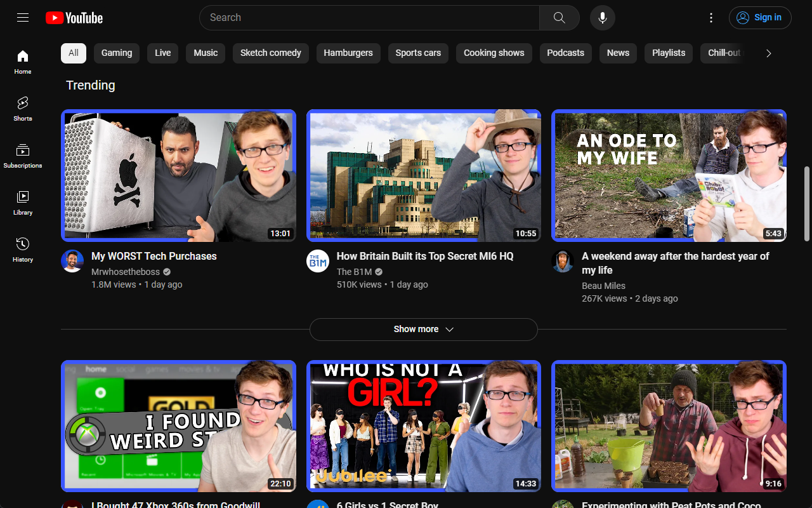The width and height of the screenshot is (812, 508).
Task: Click "1.8M views • 1 day ago" text
Action: coord(137,285)
